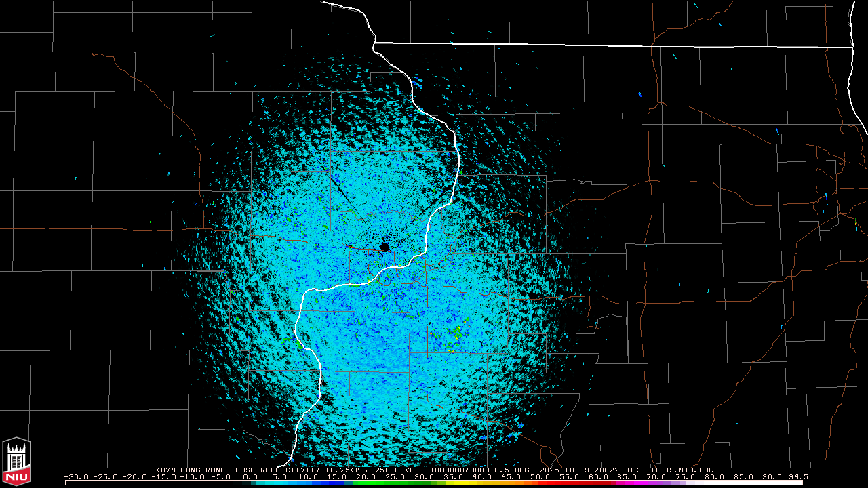Click the 2025-10-09 20:22 UTC timestamp
The height and width of the screenshot is (488, 868).
(x=589, y=470)
